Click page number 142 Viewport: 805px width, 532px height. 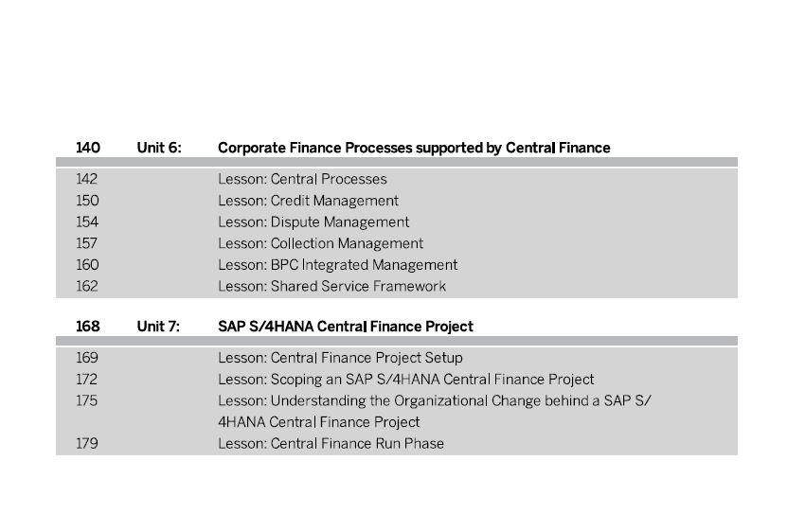click(87, 179)
